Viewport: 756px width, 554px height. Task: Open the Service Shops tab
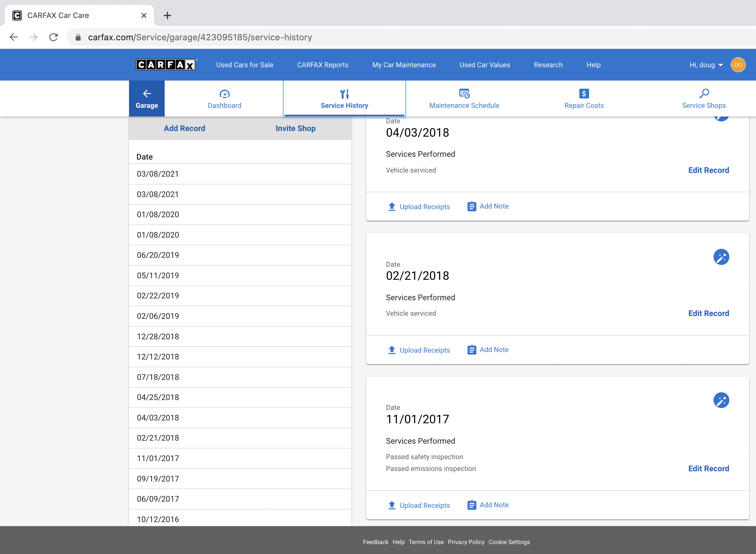click(704, 99)
